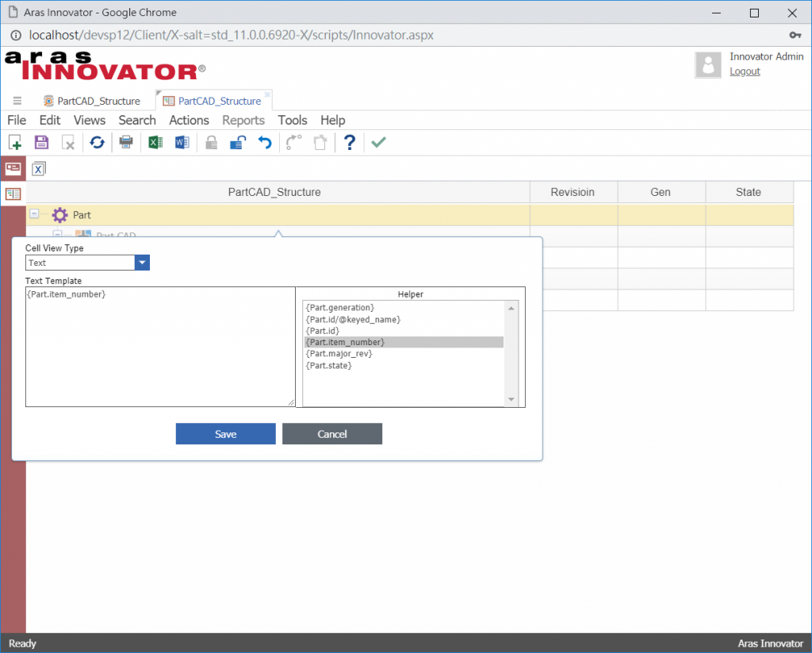Screen dimensions: 812x653
Task: Click the gray promote arrow icon
Action: [x=293, y=142]
